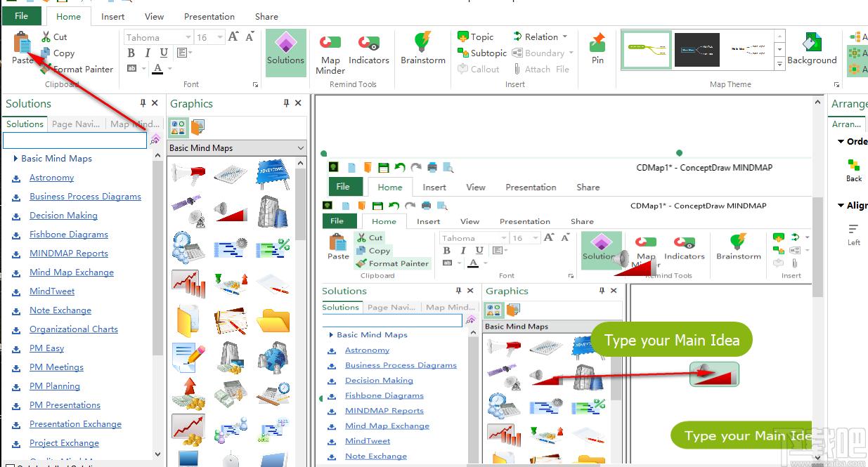Pick the clock and calculator graphic
The width and height of the screenshot is (868, 467).
pos(188,247)
